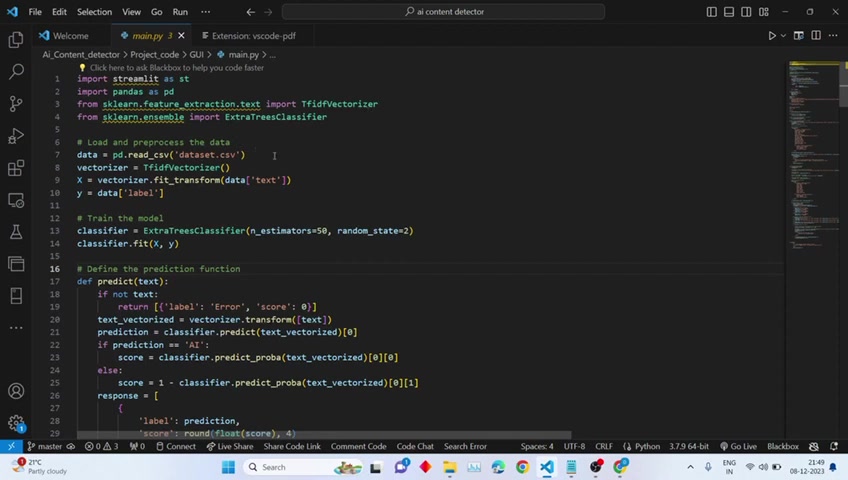Open the Run and Debug view
848x480 pixels.
[x=16, y=136]
